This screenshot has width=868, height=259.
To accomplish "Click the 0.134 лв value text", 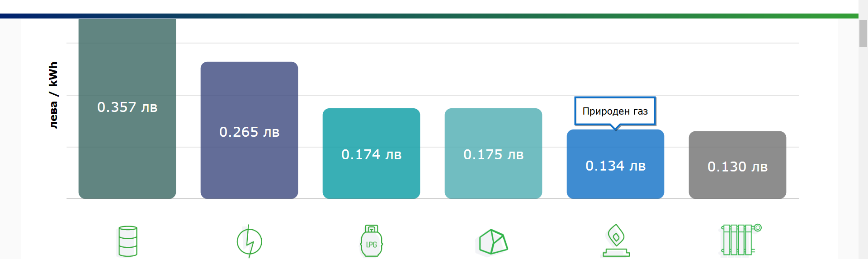I will pos(615,166).
